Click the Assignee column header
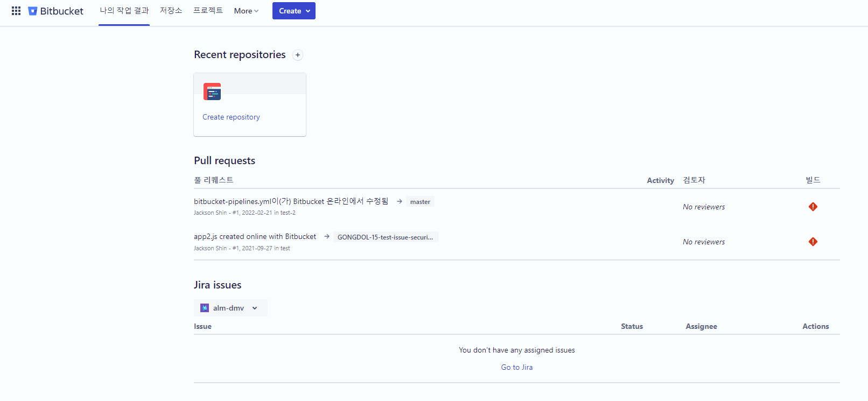 tap(701, 326)
